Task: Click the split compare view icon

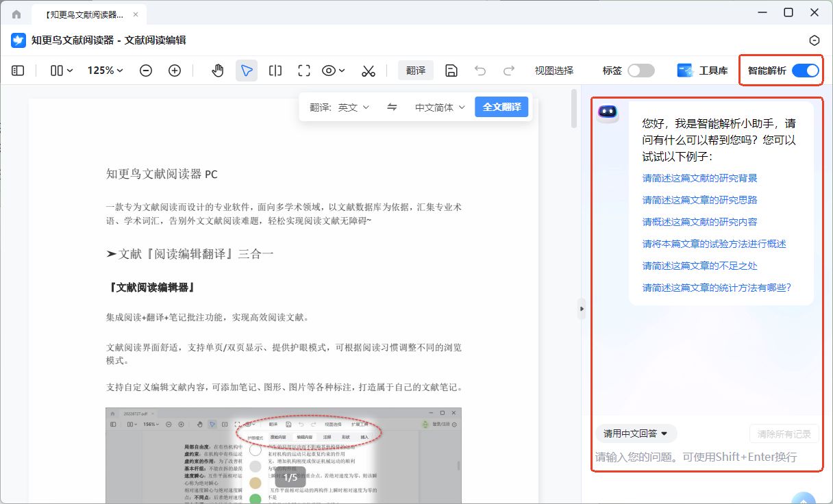Action: point(275,71)
